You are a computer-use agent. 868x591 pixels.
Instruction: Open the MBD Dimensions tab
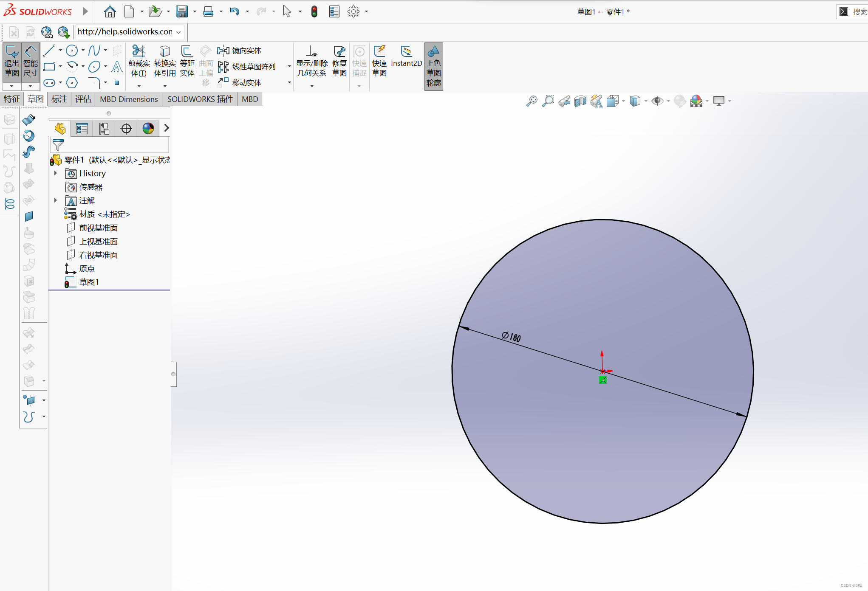pyautogui.click(x=129, y=99)
